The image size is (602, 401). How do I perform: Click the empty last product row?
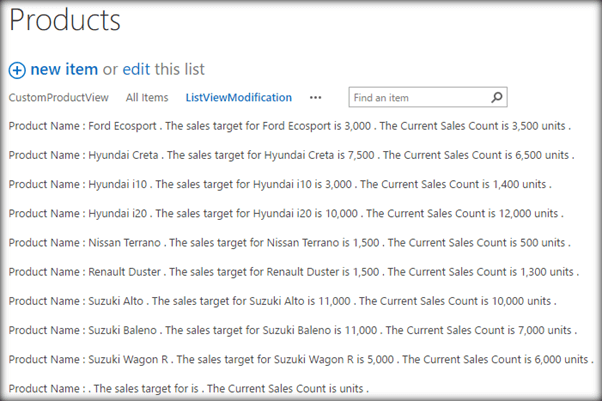(x=188, y=387)
